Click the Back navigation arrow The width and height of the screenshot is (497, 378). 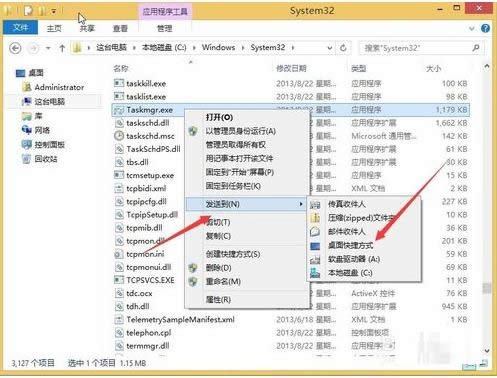[15, 48]
